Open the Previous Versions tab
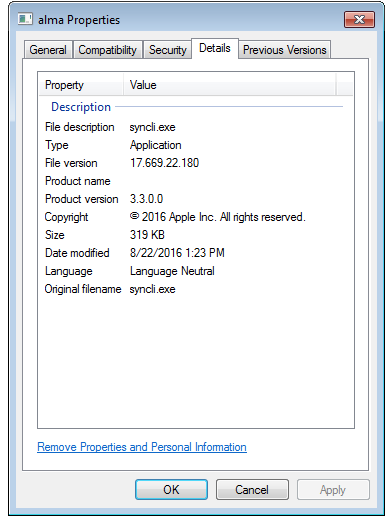The width and height of the screenshot is (387, 518). tap(285, 50)
